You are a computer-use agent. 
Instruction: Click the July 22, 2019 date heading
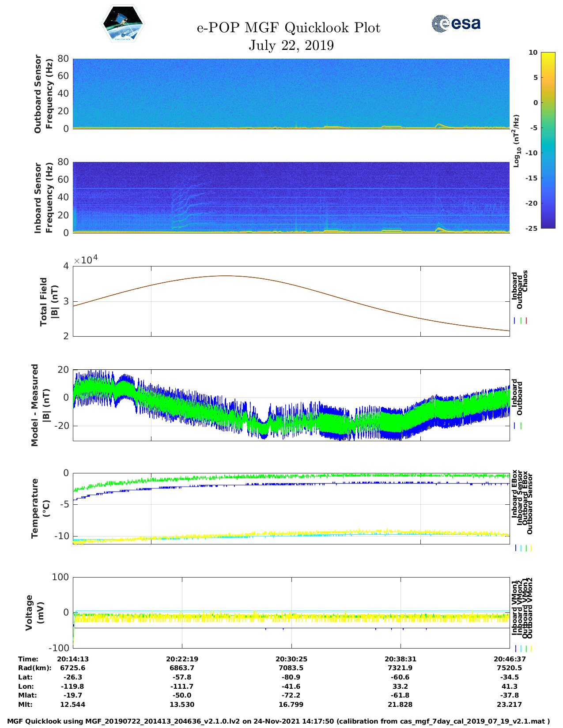[x=291, y=45]
